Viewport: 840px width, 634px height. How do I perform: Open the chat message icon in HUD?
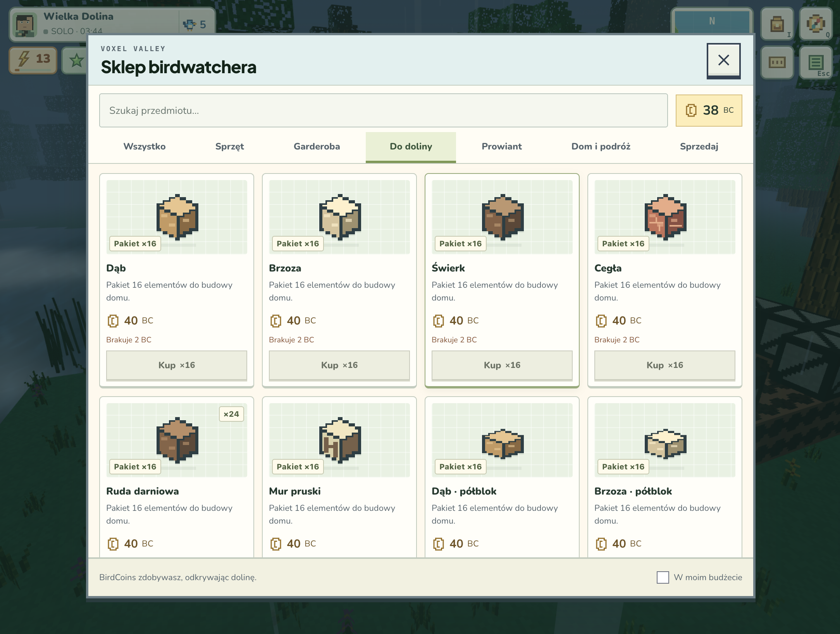777,62
